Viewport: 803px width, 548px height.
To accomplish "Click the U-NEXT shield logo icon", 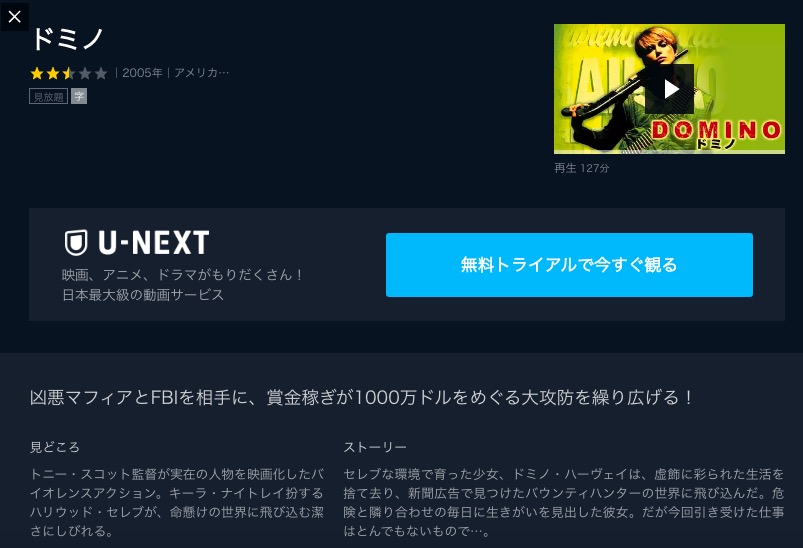I will (76, 242).
